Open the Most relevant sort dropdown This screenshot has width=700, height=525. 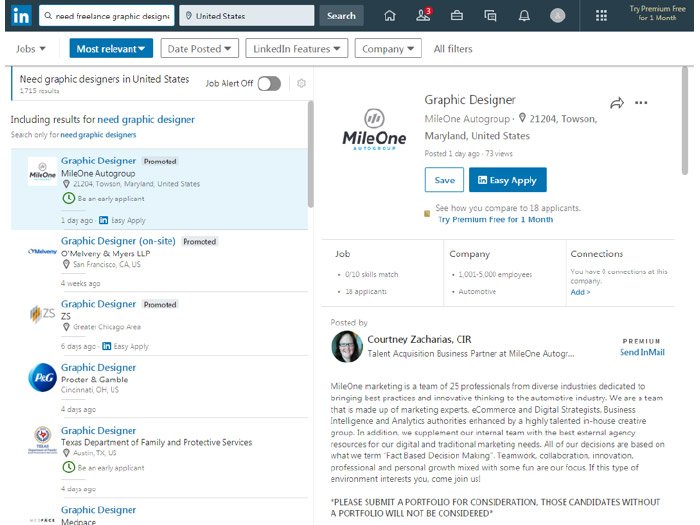[x=111, y=48]
